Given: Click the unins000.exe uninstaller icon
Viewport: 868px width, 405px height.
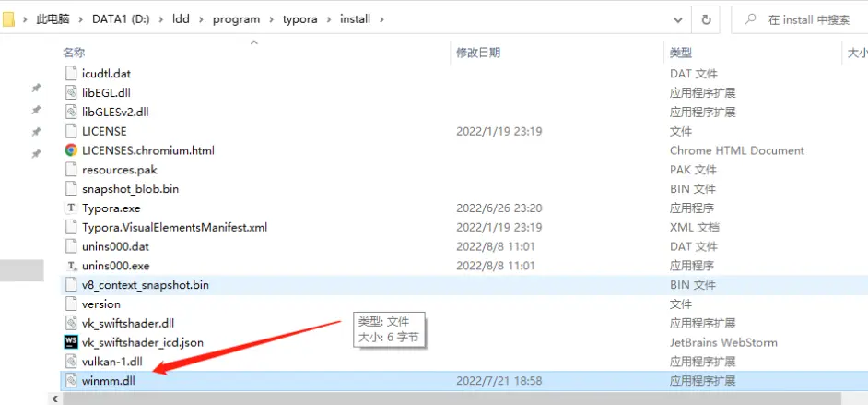Looking at the screenshot, I should point(70,266).
